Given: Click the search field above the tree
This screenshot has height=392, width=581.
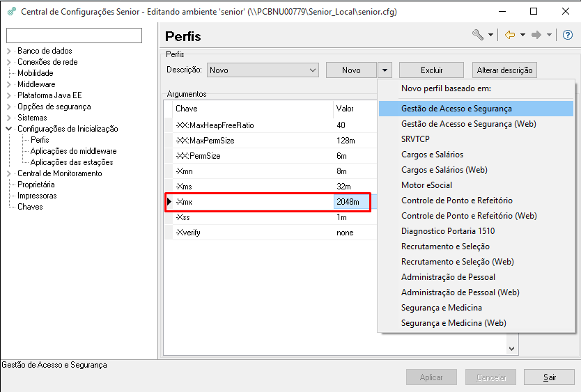Looking at the screenshot, I should 74,36.
